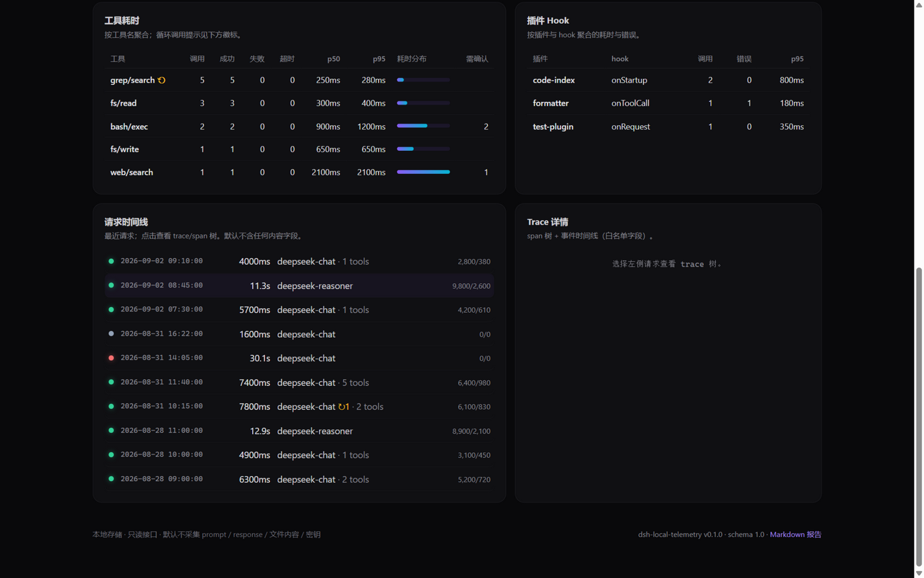Open the Markdown 报告 link
Viewport: 924px width, 578px height.
coord(795,534)
